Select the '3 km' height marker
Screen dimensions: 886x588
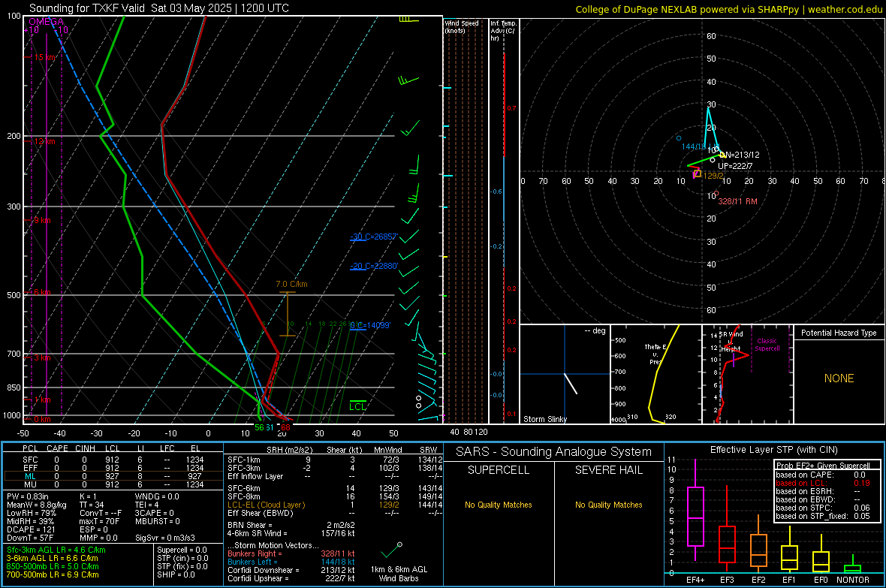click(42, 357)
